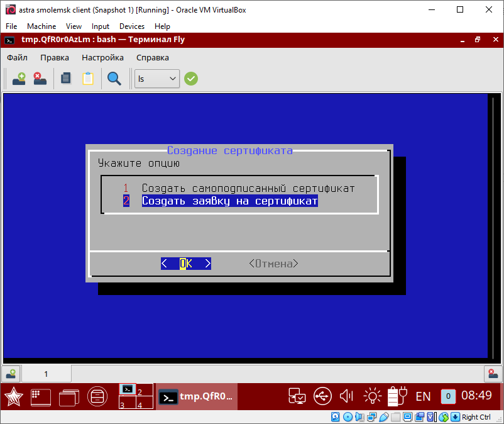Image resolution: width=504 pixels, height=424 pixels.
Task: Click the brightness sun tray icon
Action: tap(373, 396)
